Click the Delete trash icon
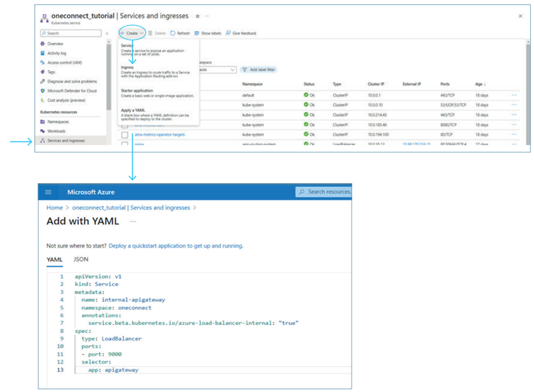 [x=150, y=33]
